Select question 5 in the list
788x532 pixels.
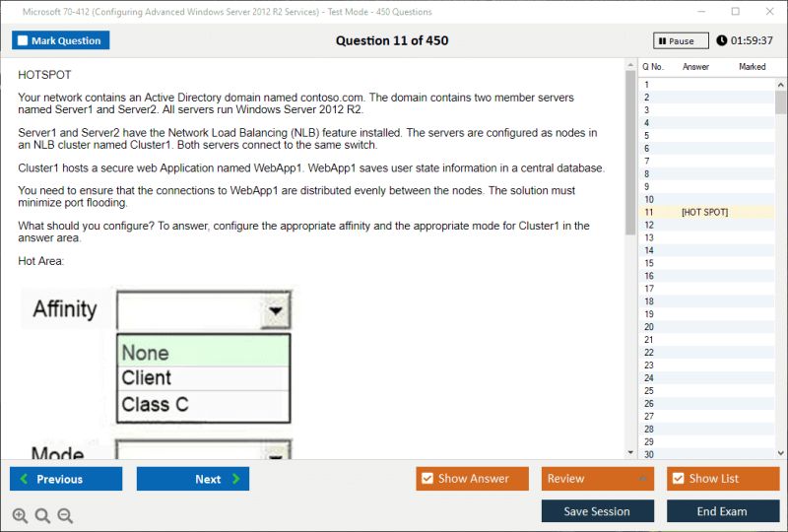click(706, 136)
